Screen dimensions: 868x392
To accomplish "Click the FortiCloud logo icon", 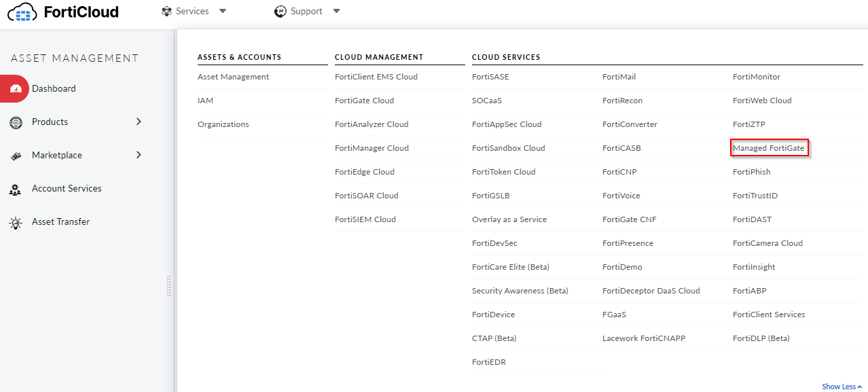I will coord(22,12).
